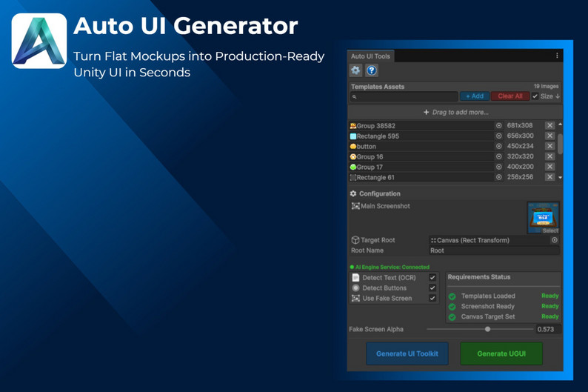The image size is (588, 392).
Task: Open object picker for Rectangle 595
Action: point(498,136)
